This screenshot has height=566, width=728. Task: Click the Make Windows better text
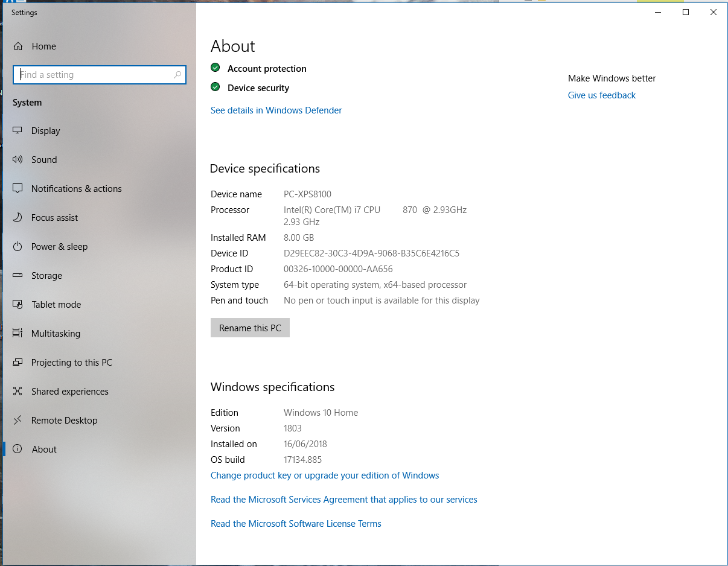coord(612,78)
